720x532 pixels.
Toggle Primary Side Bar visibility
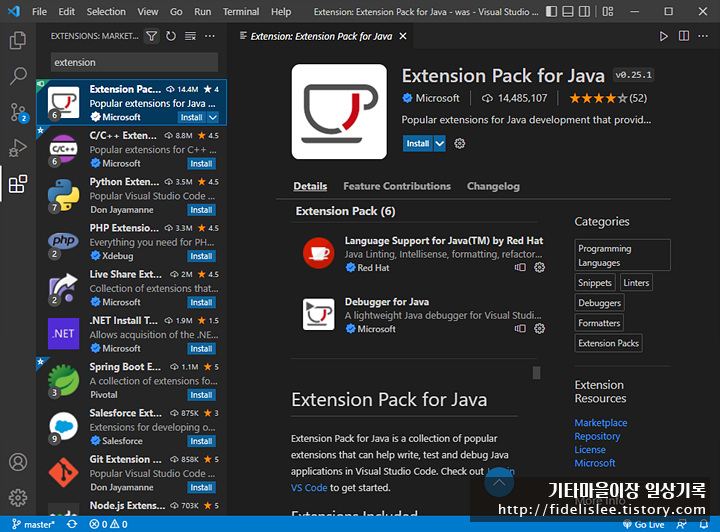click(551, 11)
